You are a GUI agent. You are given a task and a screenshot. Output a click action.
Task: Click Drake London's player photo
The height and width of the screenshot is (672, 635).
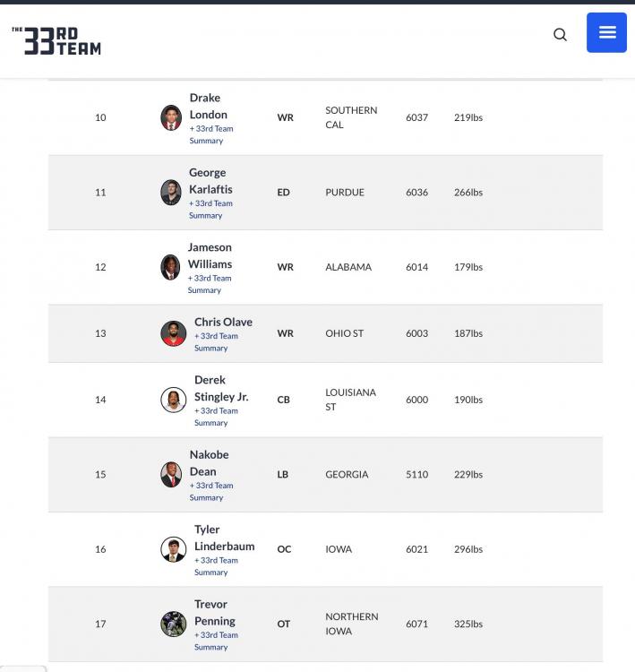point(171,117)
